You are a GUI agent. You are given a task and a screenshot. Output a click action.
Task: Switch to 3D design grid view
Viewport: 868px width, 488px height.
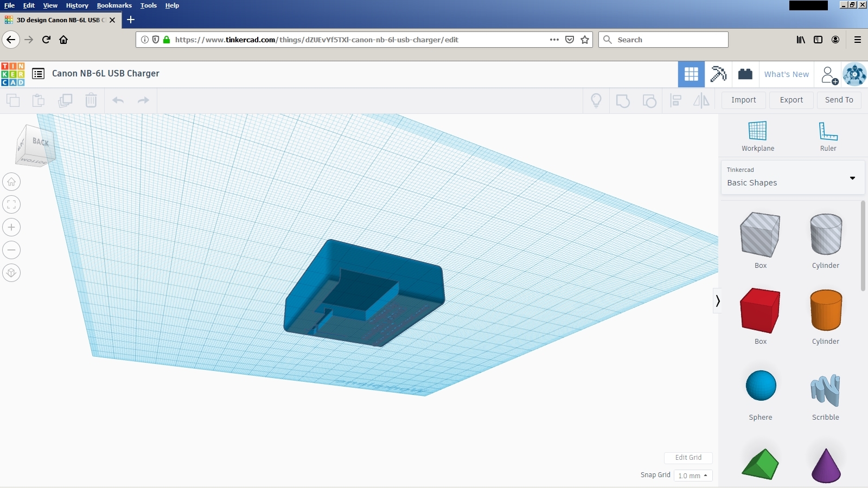[691, 74]
